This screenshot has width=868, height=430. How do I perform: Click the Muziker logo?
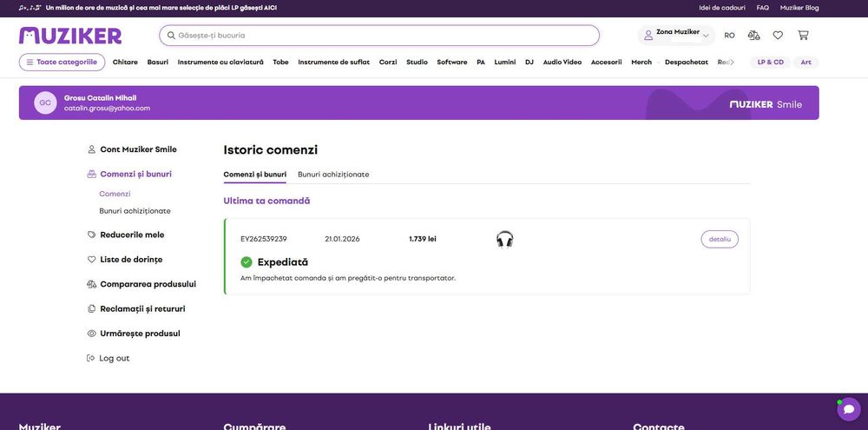[x=70, y=36]
